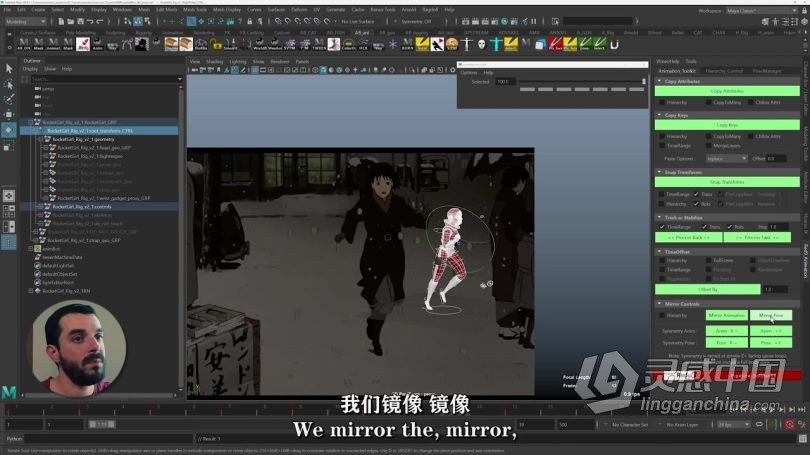The image size is (810, 455).
Task: Click the Open Scene folder icon
Action: 71,21
